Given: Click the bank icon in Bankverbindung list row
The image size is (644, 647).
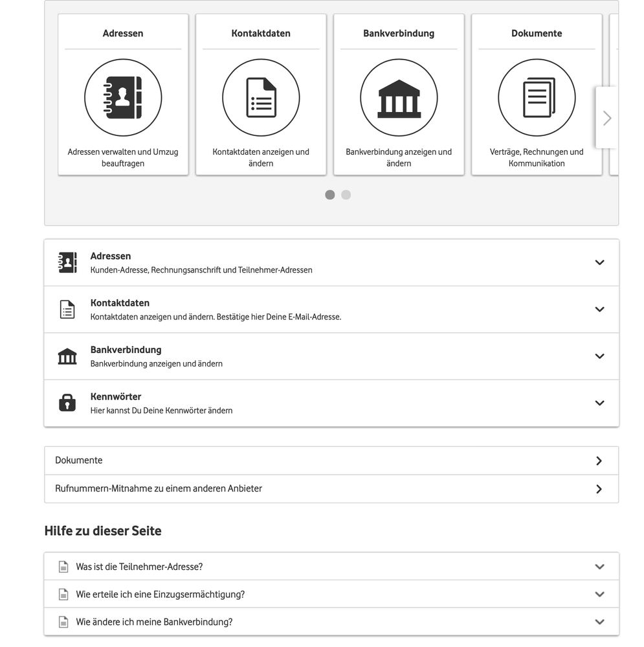Looking at the screenshot, I should [x=67, y=356].
